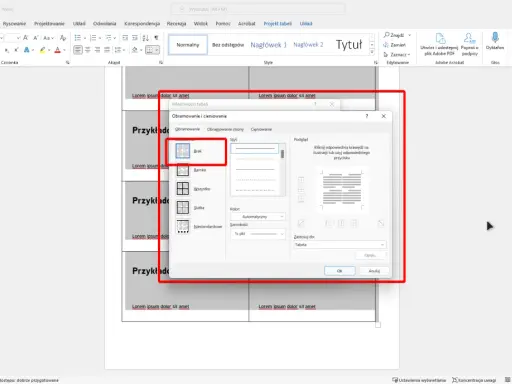Click the sort A-Z icon
The height and width of the screenshot is (384, 512).
point(146,38)
